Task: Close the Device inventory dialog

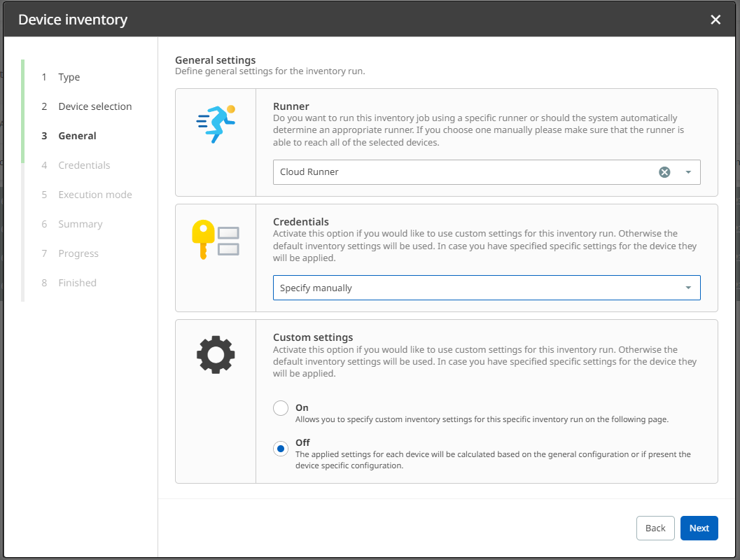Action: tap(715, 20)
